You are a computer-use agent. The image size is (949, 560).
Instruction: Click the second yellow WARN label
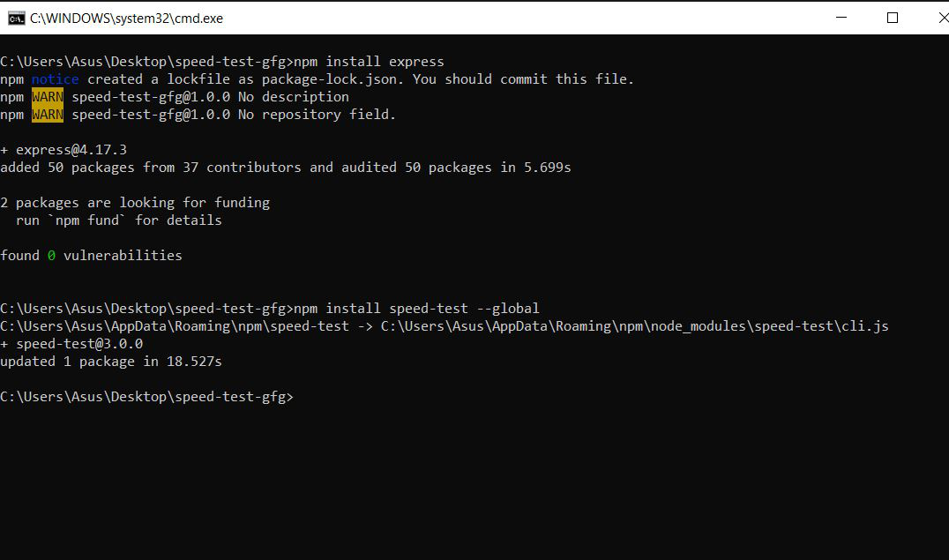[48, 115]
